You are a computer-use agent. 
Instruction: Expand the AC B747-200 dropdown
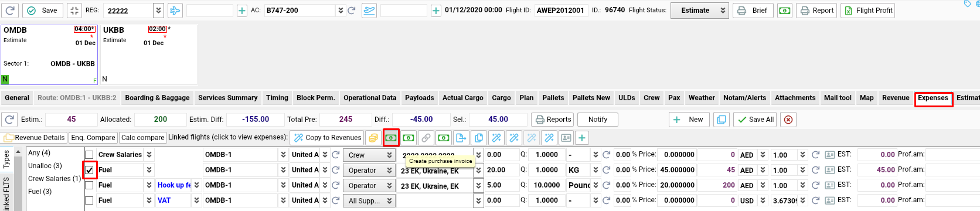tap(341, 11)
